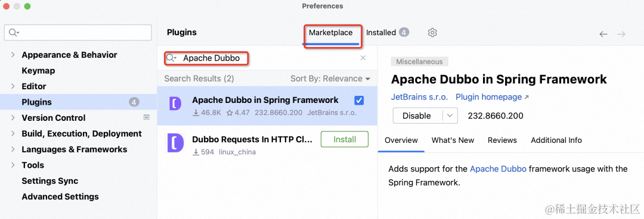Click the Miscellaneous category tag
Viewport: 644px width, 219px height.
(x=419, y=61)
